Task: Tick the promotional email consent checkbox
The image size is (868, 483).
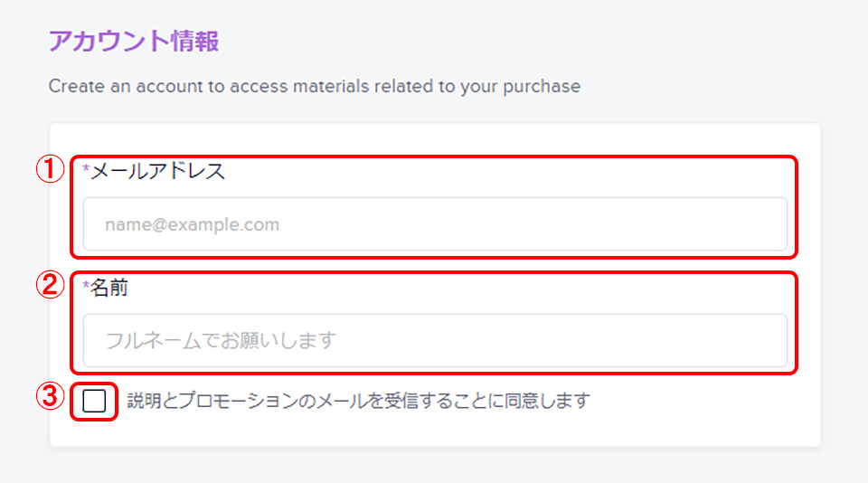Action: point(94,401)
